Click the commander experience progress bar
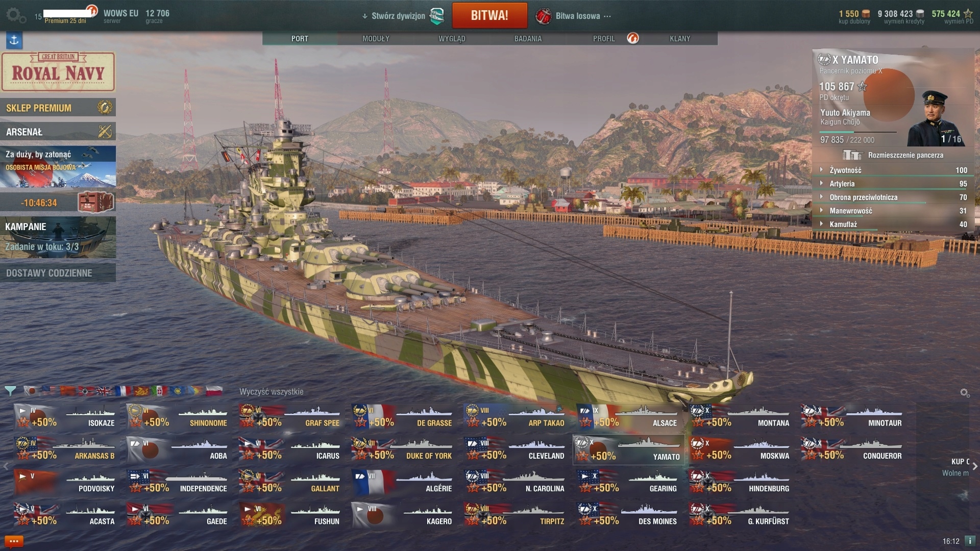The image size is (980, 551). pyautogui.click(x=858, y=132)
